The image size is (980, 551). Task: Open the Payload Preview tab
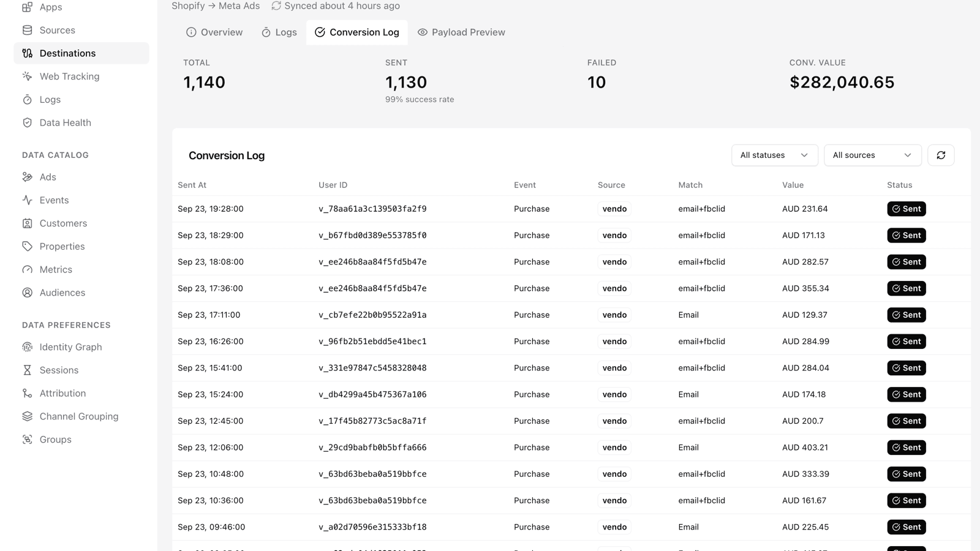point(461,32)
